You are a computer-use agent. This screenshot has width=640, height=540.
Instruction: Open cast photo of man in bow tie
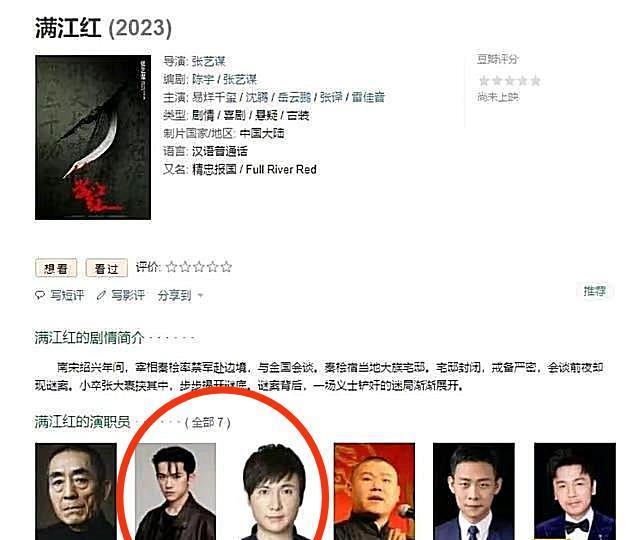(575, 491)
